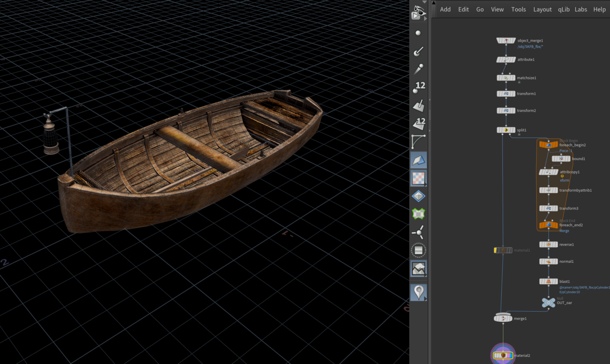Click the 'Piece : 1' label
This screenshot has height=364, width=610.
[x=566, y=151]
